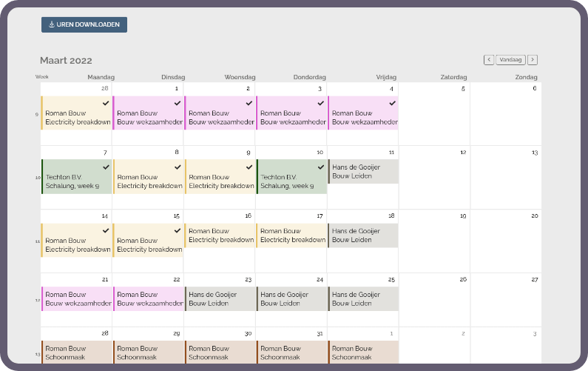Open Schoonmaak event on March 31

pos(291,352)
